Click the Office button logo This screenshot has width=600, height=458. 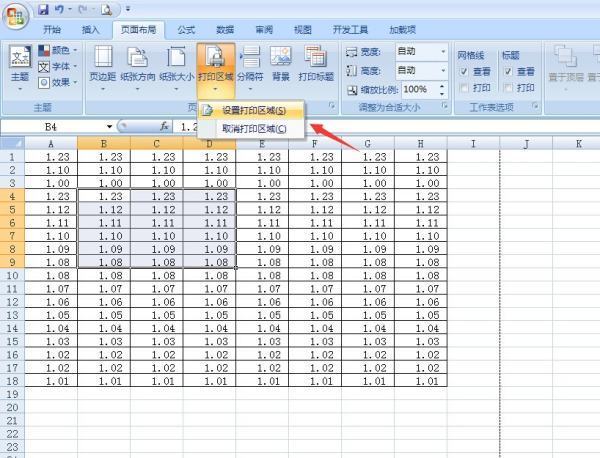click(16, 16)
